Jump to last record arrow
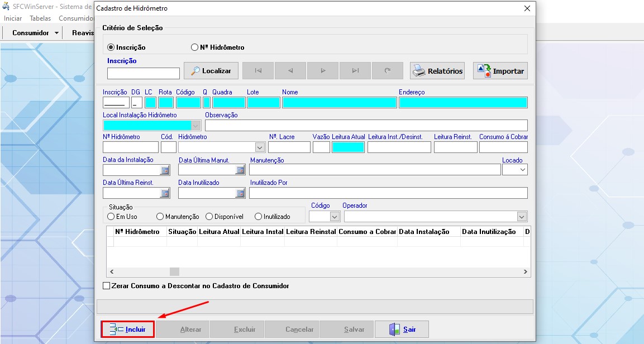The image size is (644, 344). coord(355,71)
